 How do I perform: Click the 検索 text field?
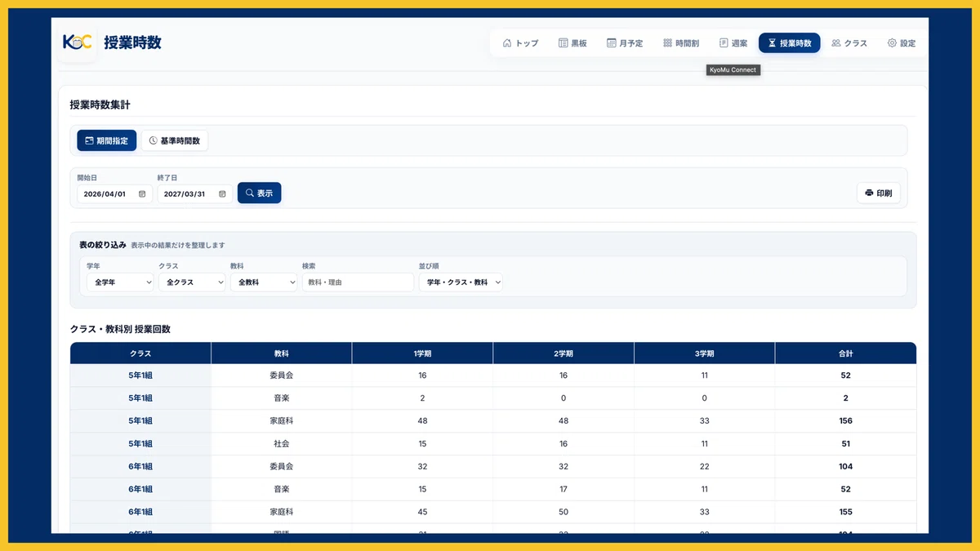point(358,282)
